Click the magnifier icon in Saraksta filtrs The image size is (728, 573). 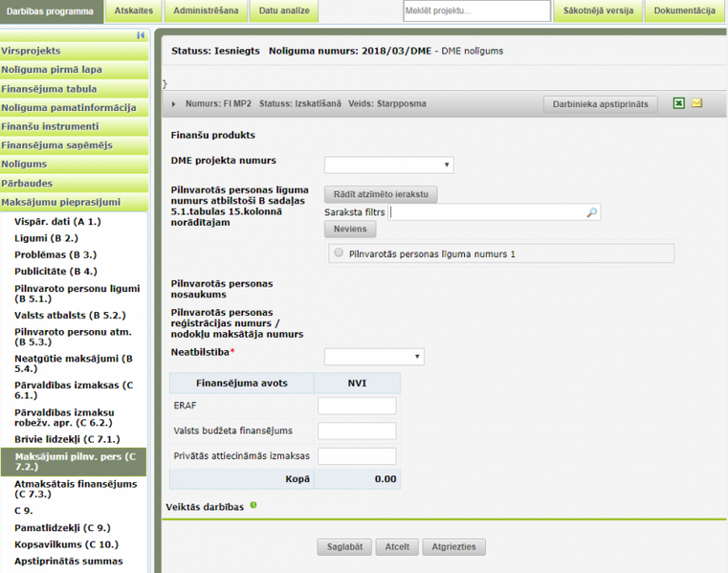click(x=592, y=212)
